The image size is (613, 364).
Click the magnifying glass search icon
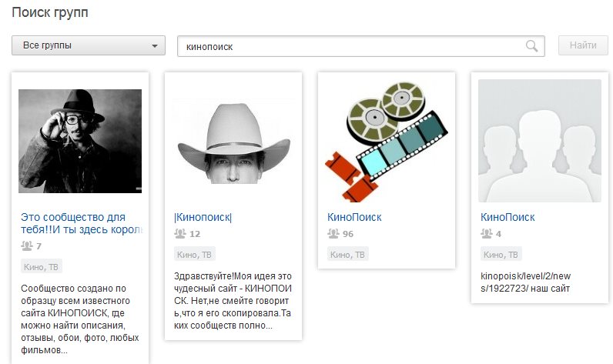(531, 45)
